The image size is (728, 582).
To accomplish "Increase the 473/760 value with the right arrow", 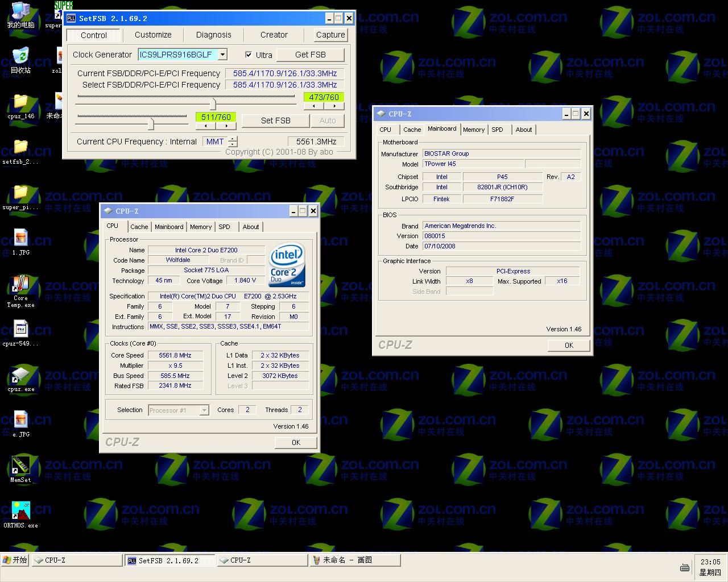I will pos(334,106).
